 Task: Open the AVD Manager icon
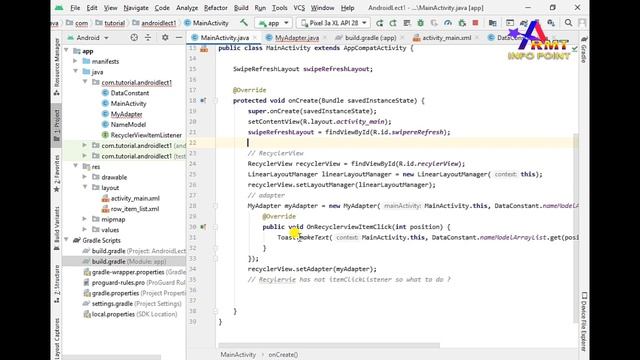pyautogui.click(x=538, y=23)
